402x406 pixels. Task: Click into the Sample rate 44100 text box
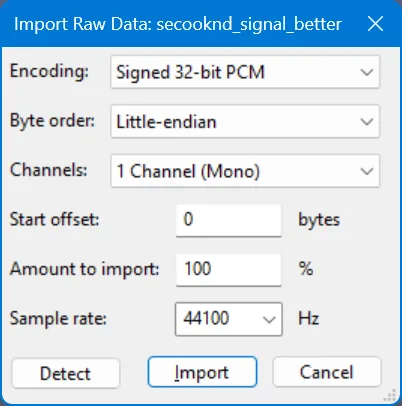click(218, 319)
